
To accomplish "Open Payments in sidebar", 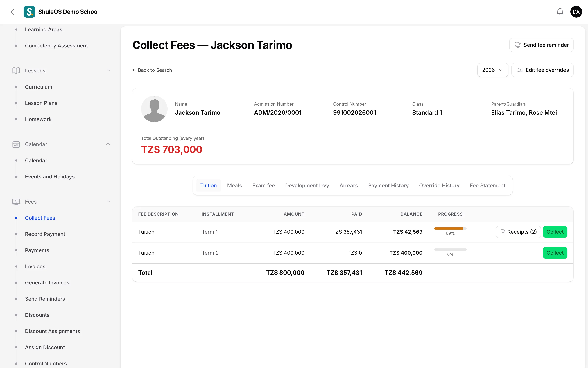I will tap(37, 250).
